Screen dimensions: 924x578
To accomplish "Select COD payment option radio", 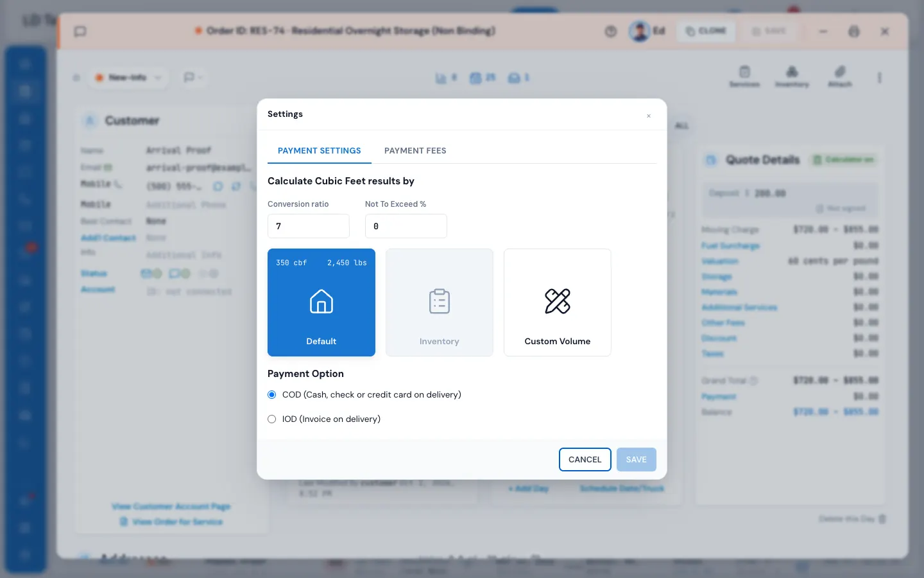I will (272, 394).
